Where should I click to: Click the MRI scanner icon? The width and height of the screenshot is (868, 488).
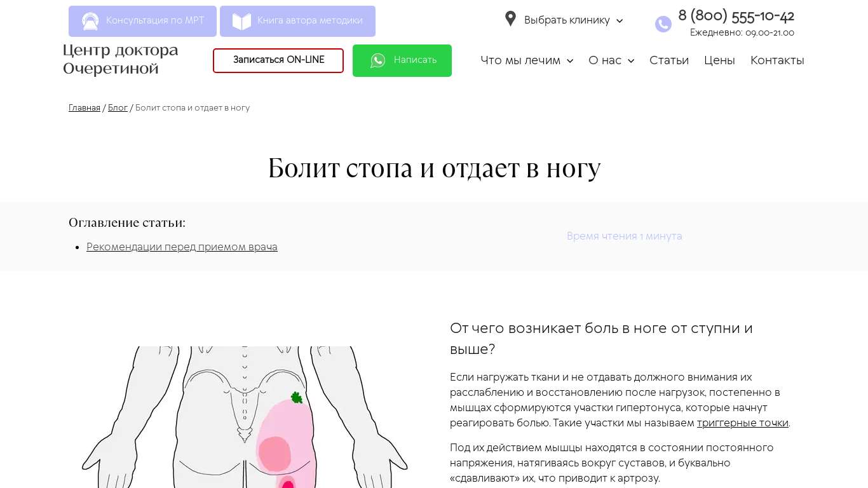click(x=90, y=22)
